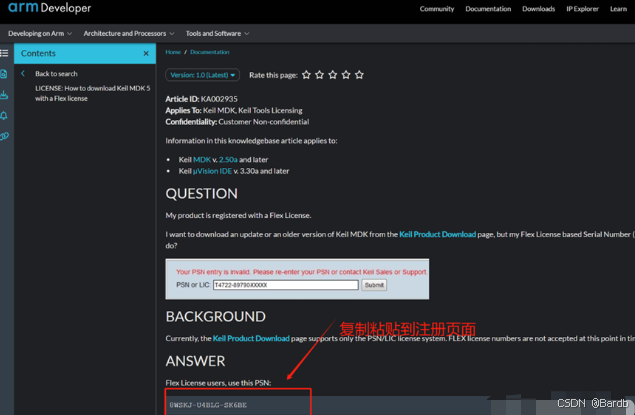Click Back to search link
635x415 pixels.
[56, 74]
